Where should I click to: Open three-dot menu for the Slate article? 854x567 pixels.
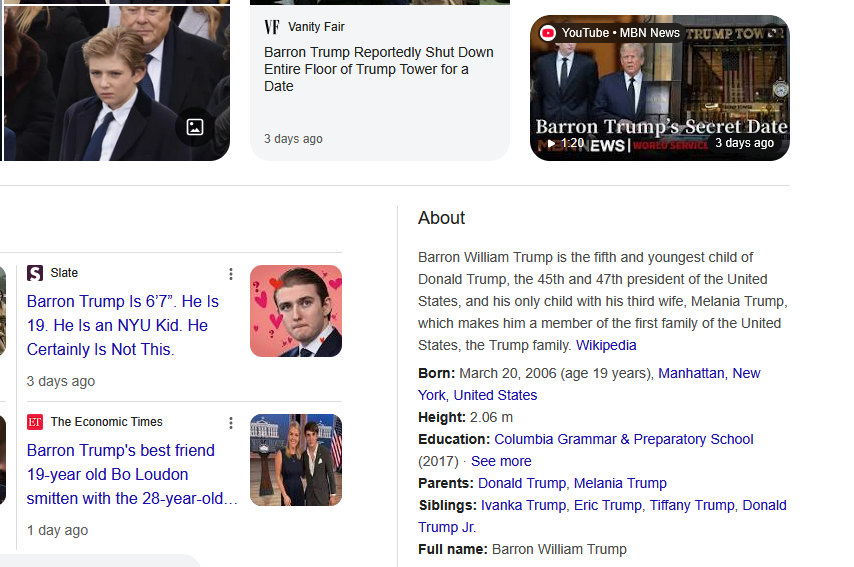point(231,274)
